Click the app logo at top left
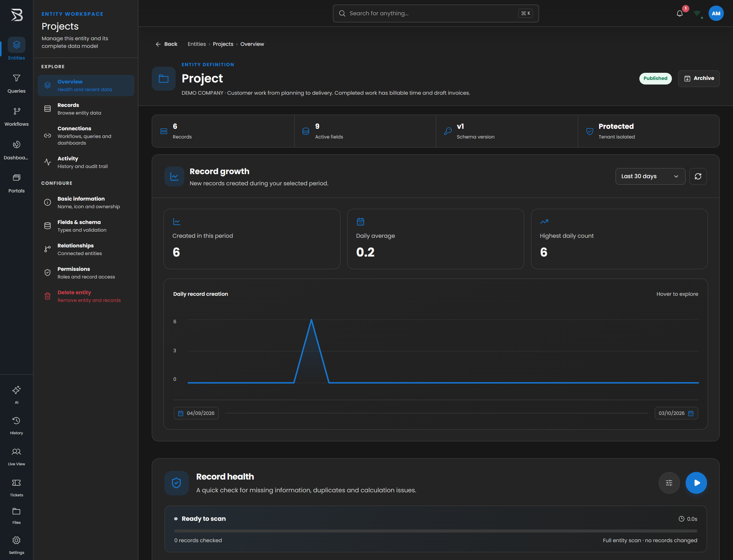The height and width of the screenshot is (560, 733). click(x=16, y=15)
